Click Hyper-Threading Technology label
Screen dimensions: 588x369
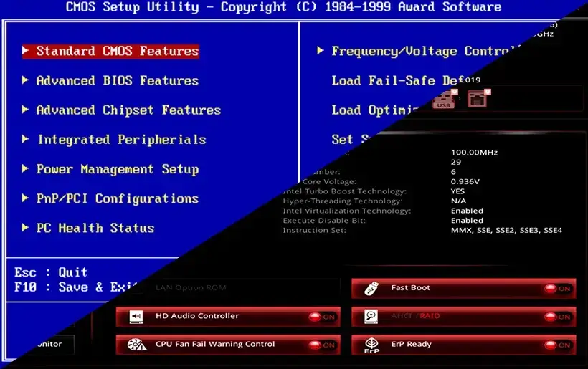click(342, 201)
